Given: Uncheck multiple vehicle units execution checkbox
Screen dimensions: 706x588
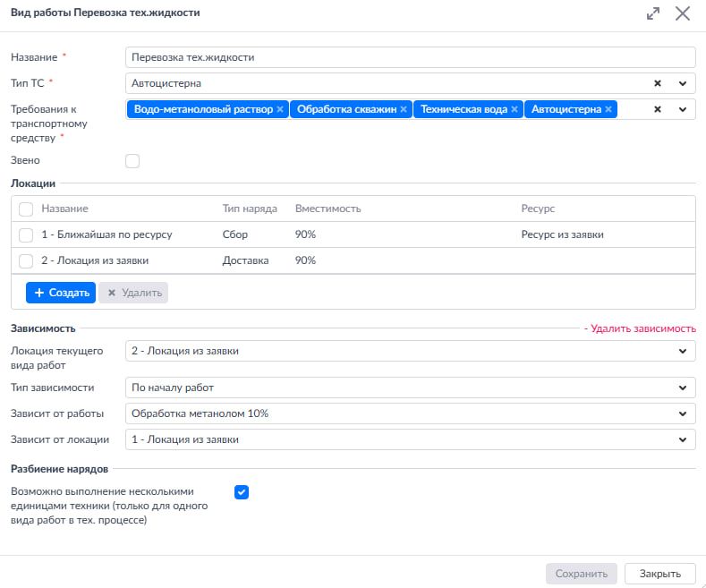Looking at the screenshot, I should (241, 492).
